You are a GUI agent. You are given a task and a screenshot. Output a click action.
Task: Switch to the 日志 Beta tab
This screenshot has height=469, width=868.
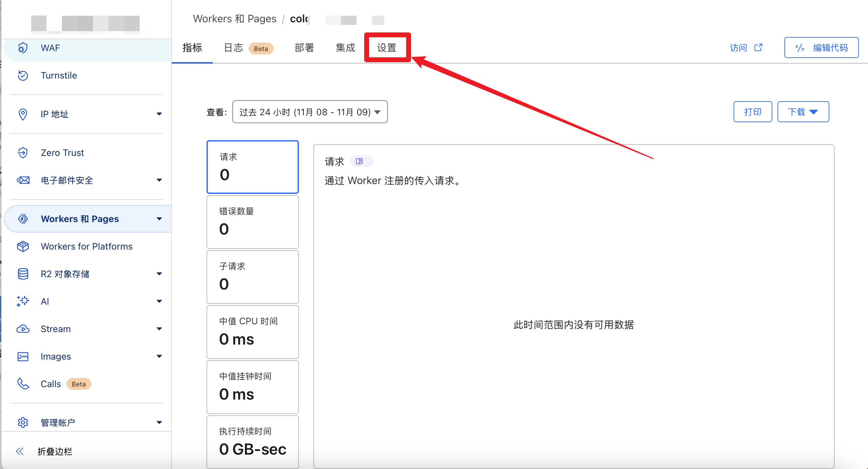click(248, 48)
